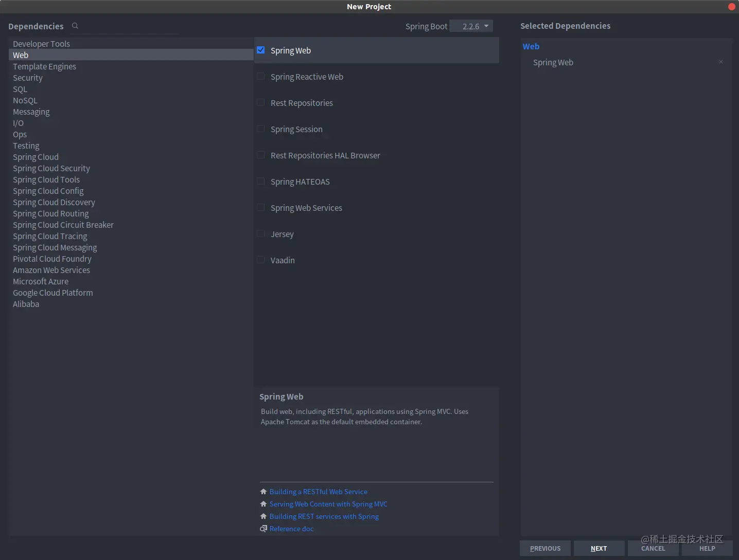Screen dimensions: 739x560
Task: Open the Spring Boot version 2.2.6 dropdown
Action: 471,26
